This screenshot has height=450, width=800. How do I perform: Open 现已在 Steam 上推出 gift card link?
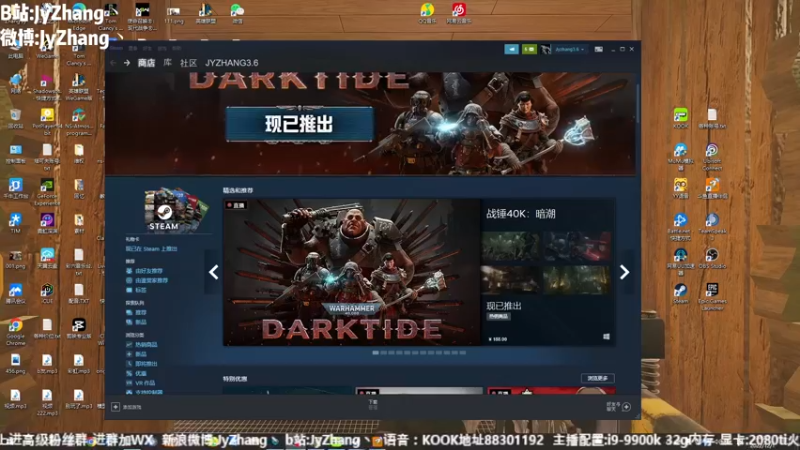(x=152, y=249)
